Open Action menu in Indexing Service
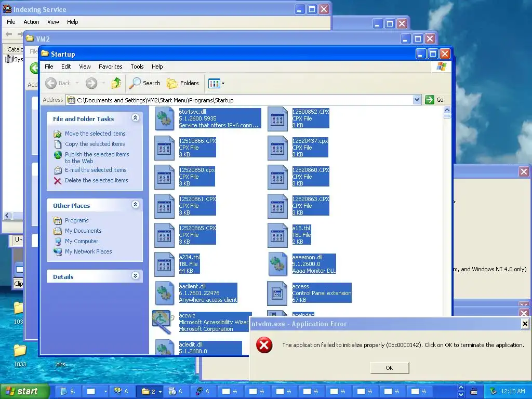Screen dimensions: 532x399 point(31,22)
